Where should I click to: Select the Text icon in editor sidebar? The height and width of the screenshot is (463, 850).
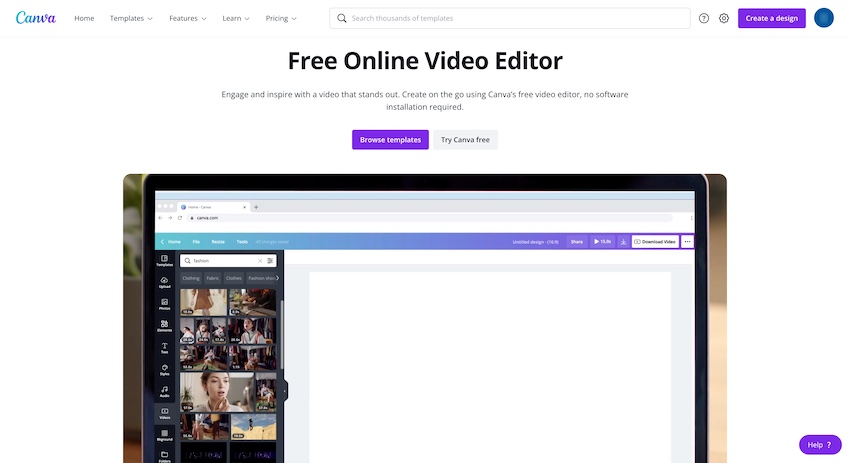164,348
